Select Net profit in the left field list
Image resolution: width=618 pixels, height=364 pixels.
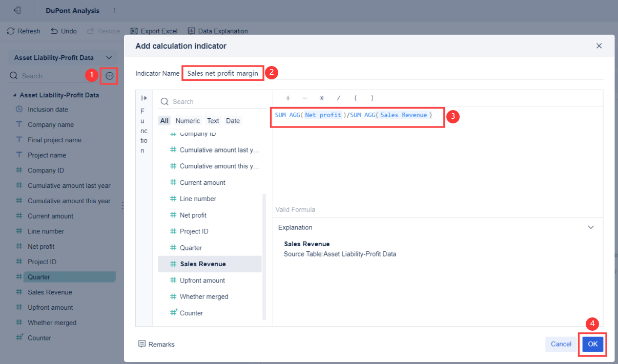pyautogui.click(x=41, y=247)
